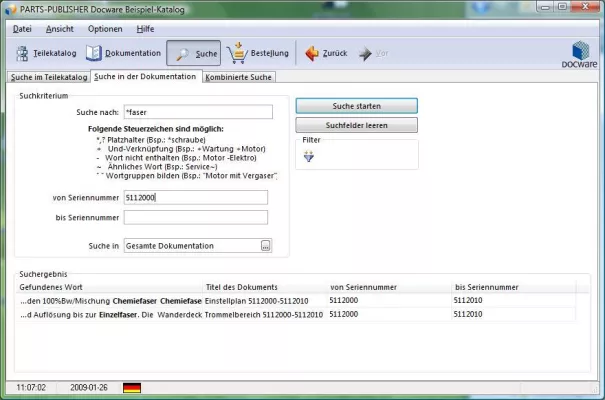Image resolution: width=605 pixels, height=400 pixels.
Task: Switch to Kombinierte Suche tab
Action: pyautogui.click(x=238, y=77)
